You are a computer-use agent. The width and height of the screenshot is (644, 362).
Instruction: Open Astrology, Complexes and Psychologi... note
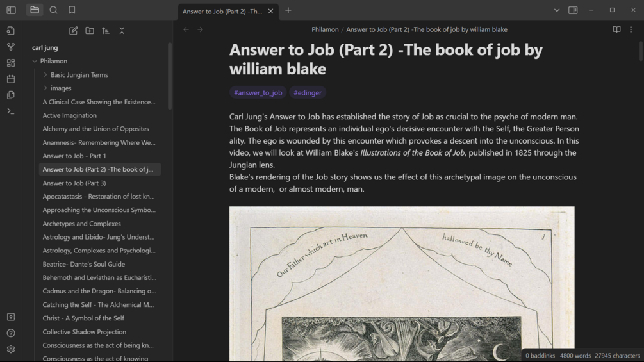99,251
